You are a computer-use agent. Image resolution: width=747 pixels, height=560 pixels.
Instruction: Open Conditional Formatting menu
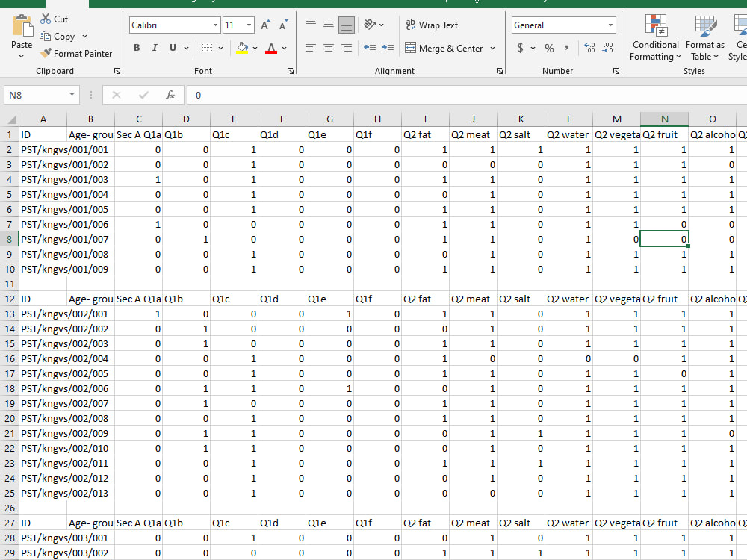(656, 38)
